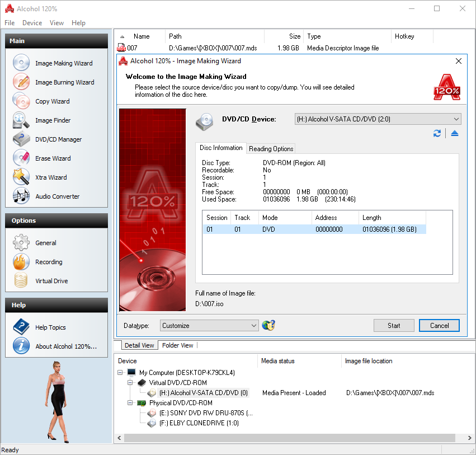Open General options gear icon
The width and height of the screenshot is (476, 455).
pos(21,243)
